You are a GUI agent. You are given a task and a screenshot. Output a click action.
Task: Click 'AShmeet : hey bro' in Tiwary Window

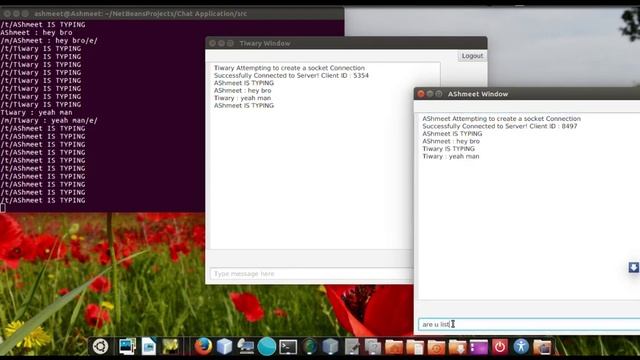[242, 91]
